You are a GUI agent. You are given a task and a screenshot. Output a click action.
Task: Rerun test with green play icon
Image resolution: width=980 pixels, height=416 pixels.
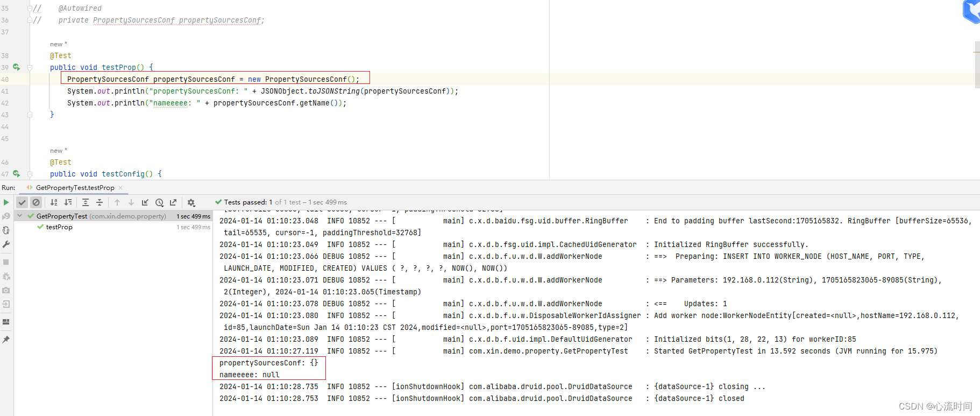6,202
